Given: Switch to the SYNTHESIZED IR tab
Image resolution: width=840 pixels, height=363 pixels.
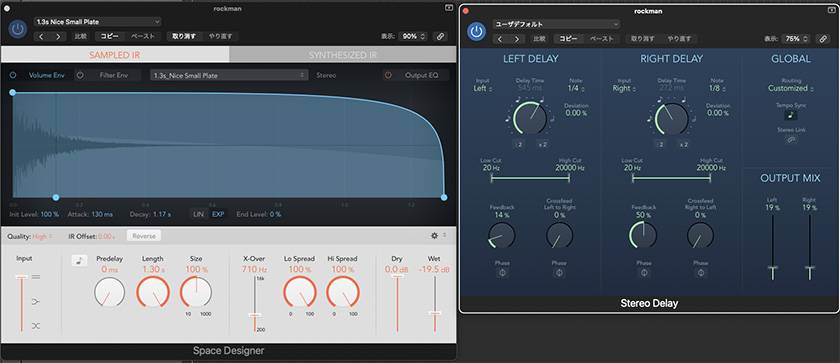Looking at the screenshot, I should click(x=343, y=55).
